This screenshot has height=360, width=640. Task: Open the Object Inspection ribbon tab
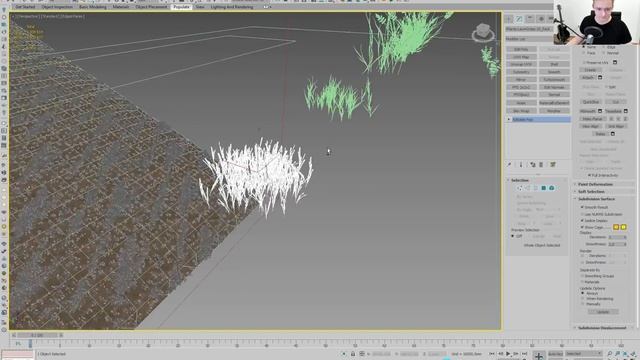(x=57, y=7)
